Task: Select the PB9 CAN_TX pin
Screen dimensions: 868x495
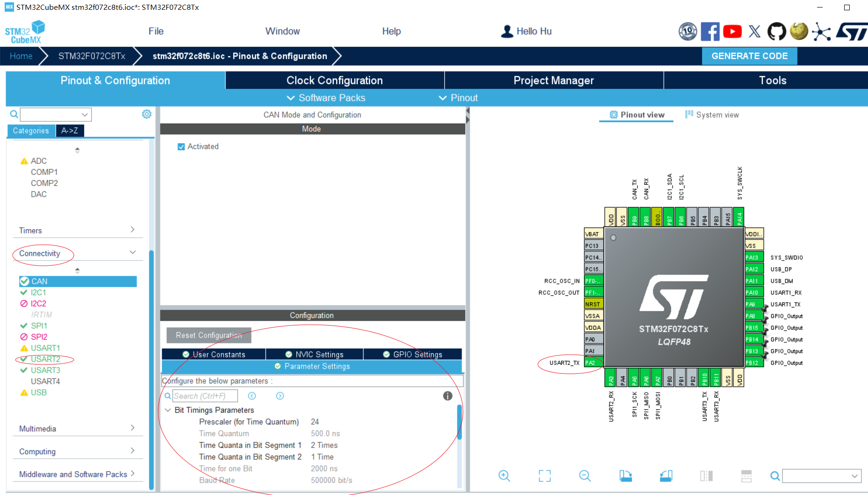Action: 634,217
